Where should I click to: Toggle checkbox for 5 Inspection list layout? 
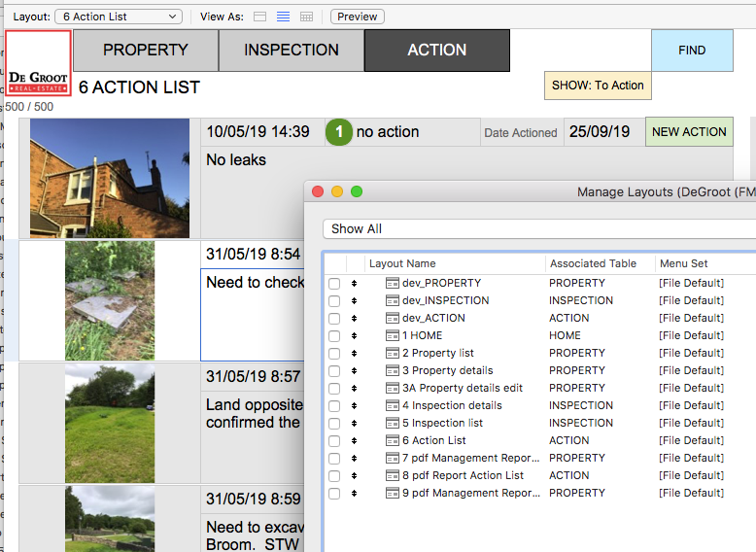coord(334,424)
